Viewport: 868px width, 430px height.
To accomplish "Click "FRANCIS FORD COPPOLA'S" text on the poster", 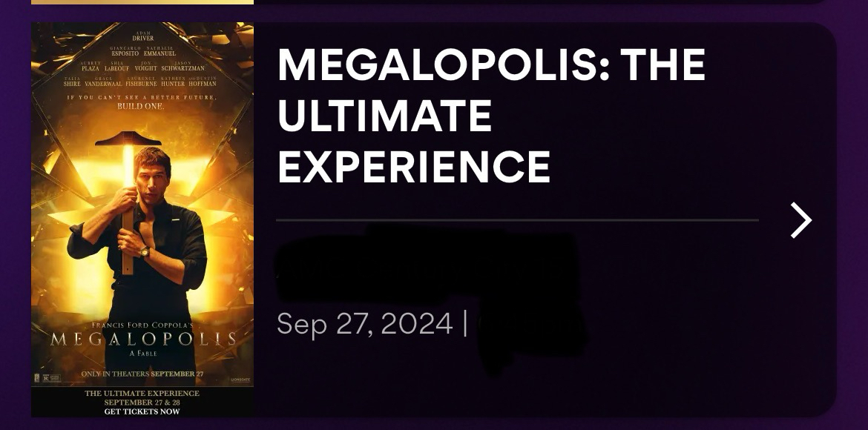I will tap(142, 325).
